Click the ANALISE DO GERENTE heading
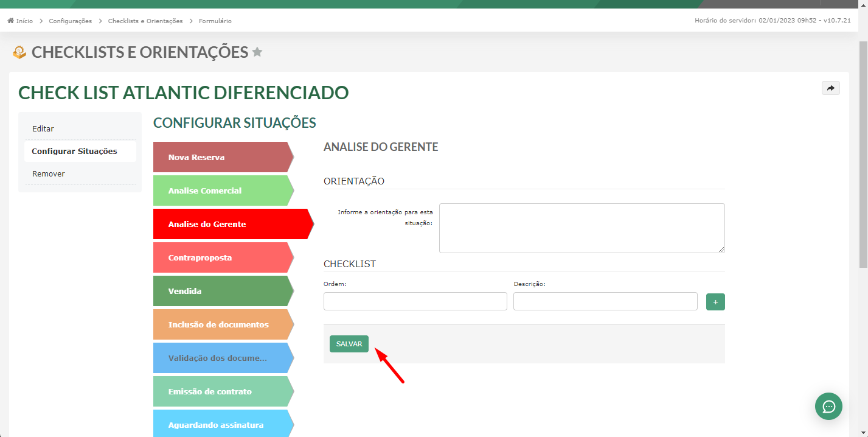 coord(381,147)
